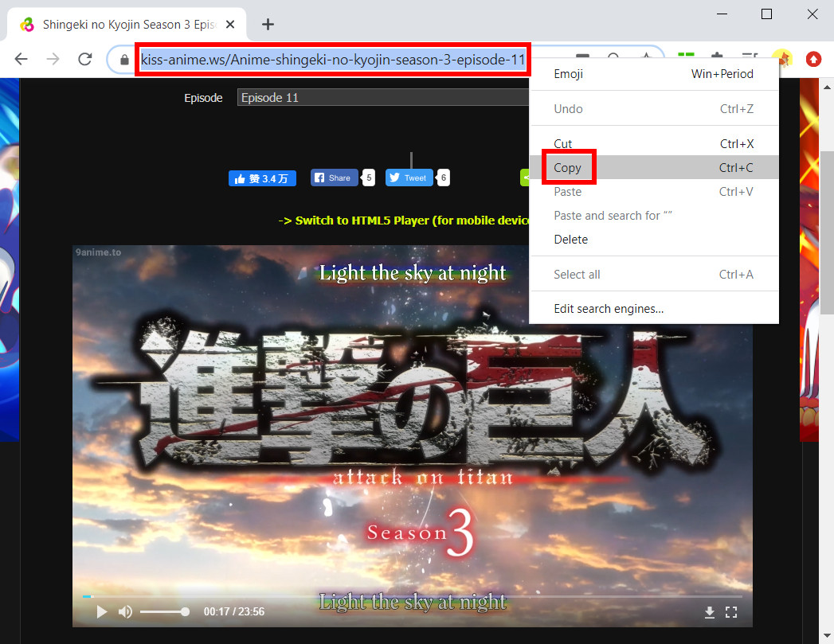Screen dimensions: 834x644
Task: Click the Facebook like button
Action: tap(262, 178)
